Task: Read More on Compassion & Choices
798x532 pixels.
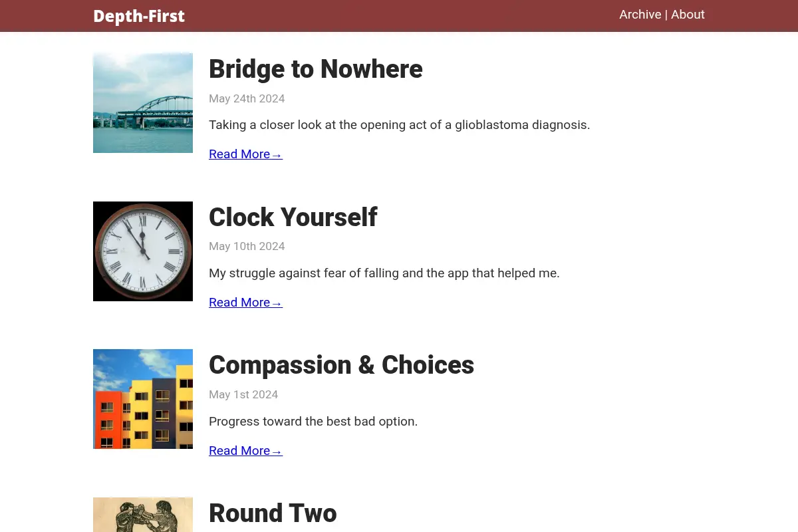Action: coord(245,451)
